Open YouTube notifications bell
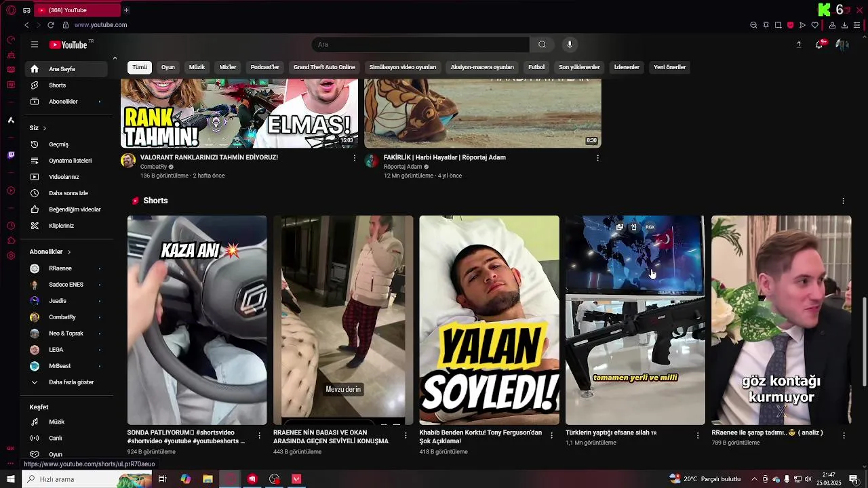The width and height of the screenshot is (868, 488). click(820, 44)
